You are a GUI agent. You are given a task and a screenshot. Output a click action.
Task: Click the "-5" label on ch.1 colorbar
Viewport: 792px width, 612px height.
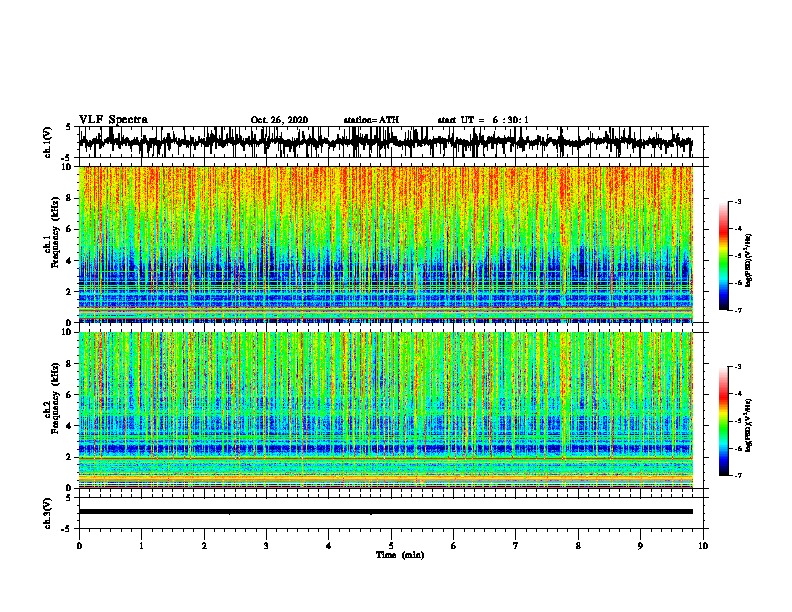point(738,256)
